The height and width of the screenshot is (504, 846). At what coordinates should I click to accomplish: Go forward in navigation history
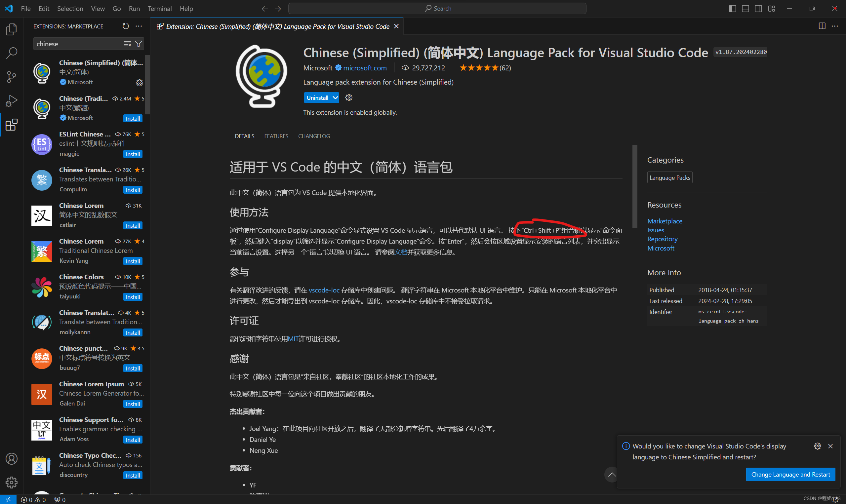pos(278,9)
